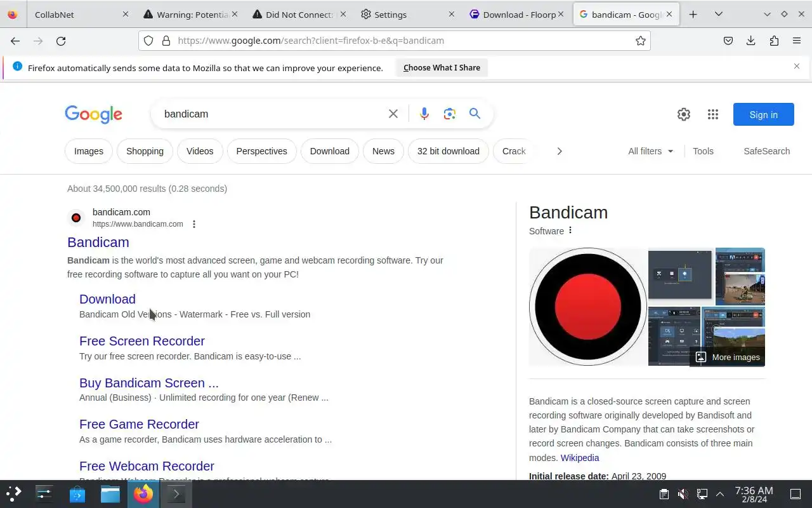The height and width of the screenshot is (508, 812).
Task: Open the Free Webcam Recorder sitelink
Action: point(147,466)
